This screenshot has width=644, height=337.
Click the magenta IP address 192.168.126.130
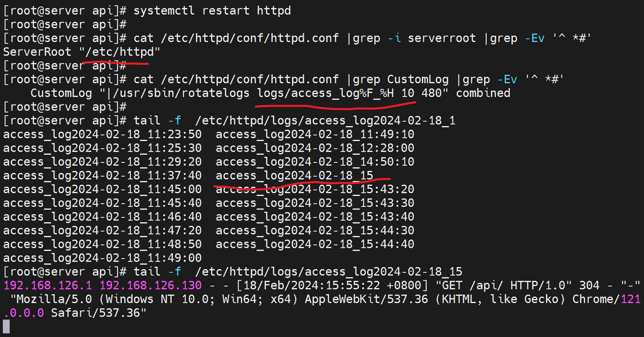click(150, 285)
